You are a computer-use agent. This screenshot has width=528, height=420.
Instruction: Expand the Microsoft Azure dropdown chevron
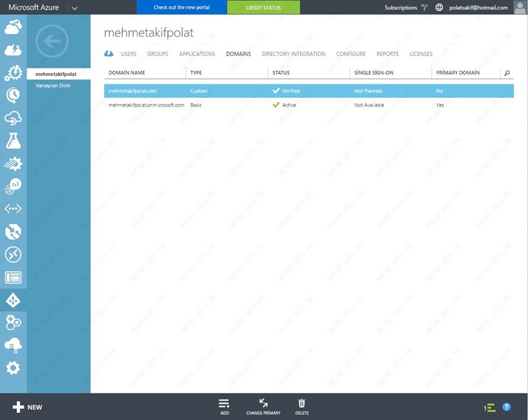pyautogui.click(x=75, y=8)
